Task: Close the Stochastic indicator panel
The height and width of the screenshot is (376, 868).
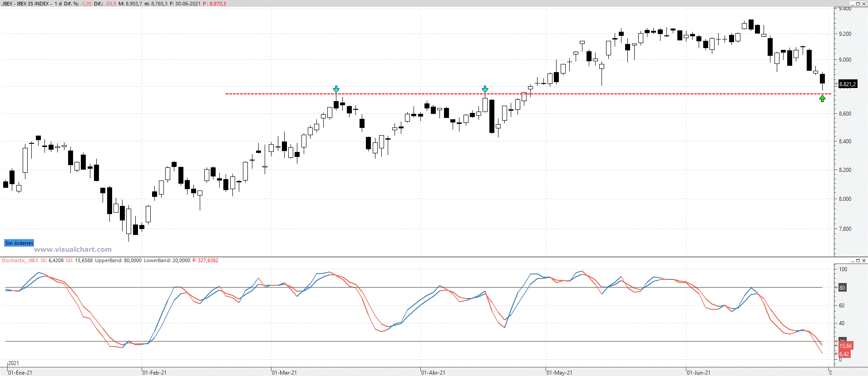Action: (864, 260)
